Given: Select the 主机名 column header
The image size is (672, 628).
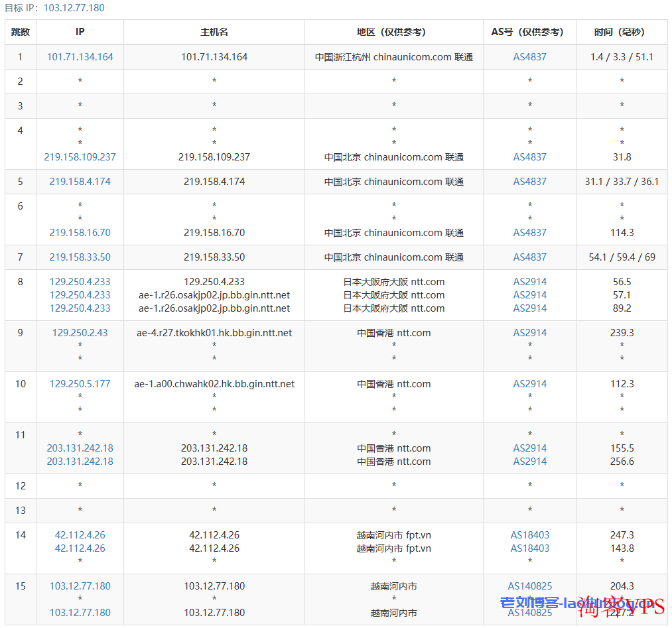Looking at the screenshot, I should click(x=214, y=32).
